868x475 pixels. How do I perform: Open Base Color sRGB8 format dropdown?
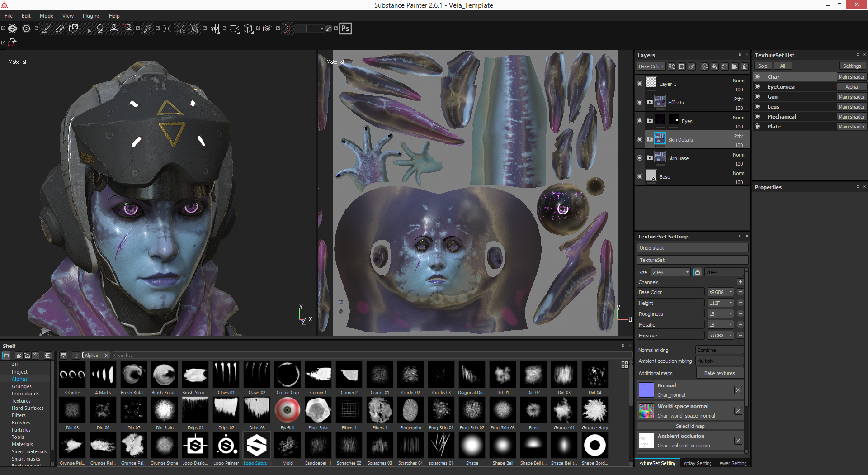click(x=721, y=292)
